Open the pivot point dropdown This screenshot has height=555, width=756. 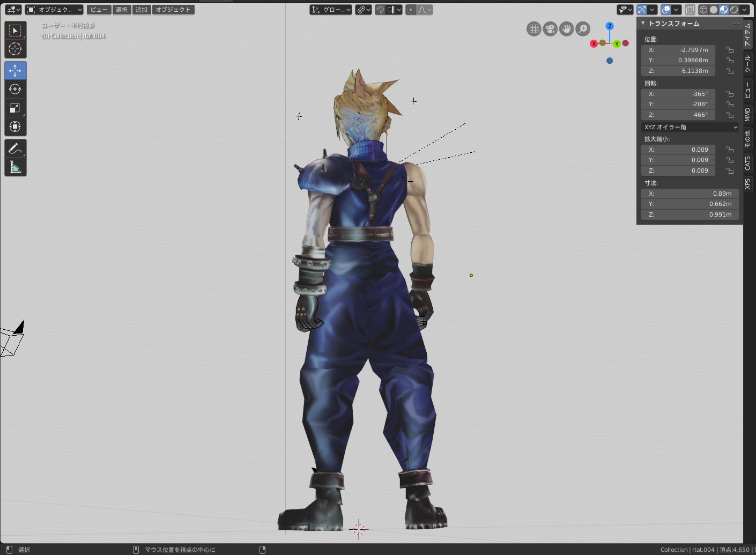(364, 10)
